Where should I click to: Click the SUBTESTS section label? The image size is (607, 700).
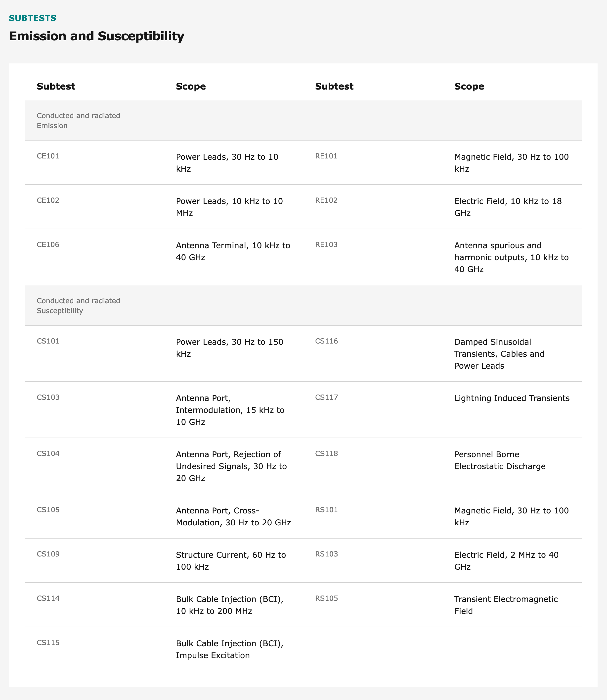[x=33, y=18]
